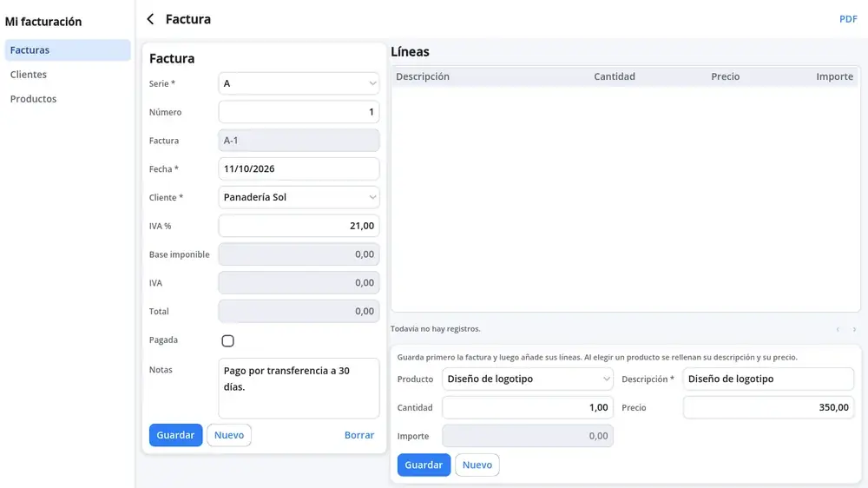Tick the Pagada checkbox
The image size is (868, 488).
point(227,340)
